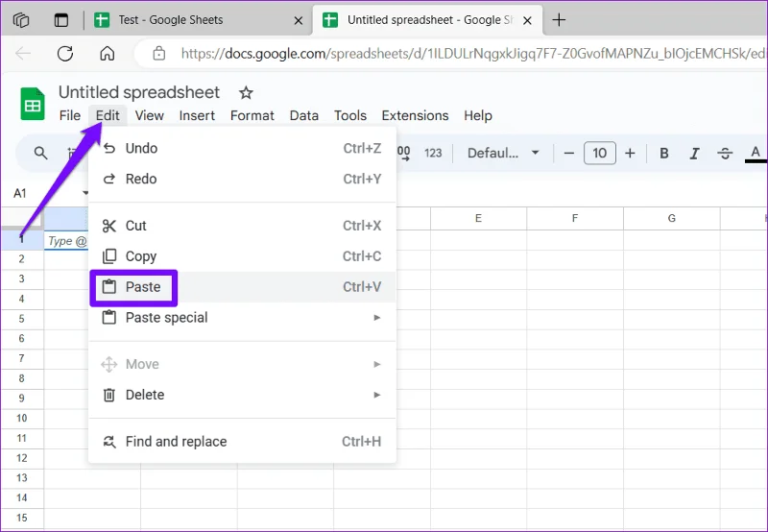The height and width of the screenshot is (532, 768).
Task: Click the browser refresh icon
Action: (65, 54)
